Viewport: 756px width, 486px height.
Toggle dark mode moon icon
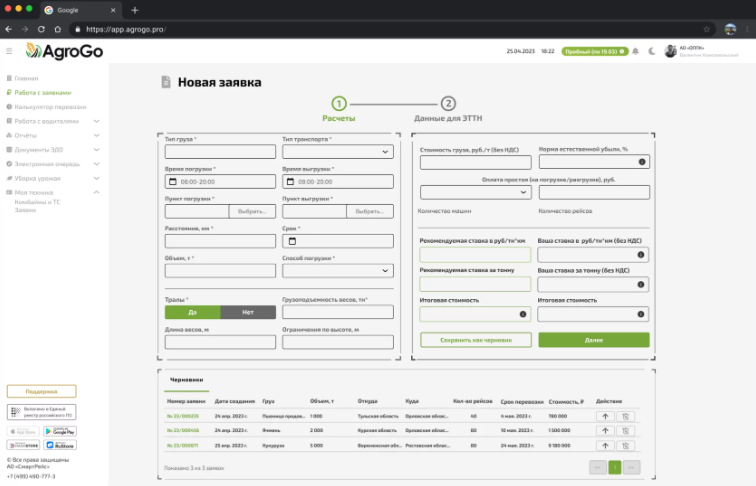click(652, 51)
